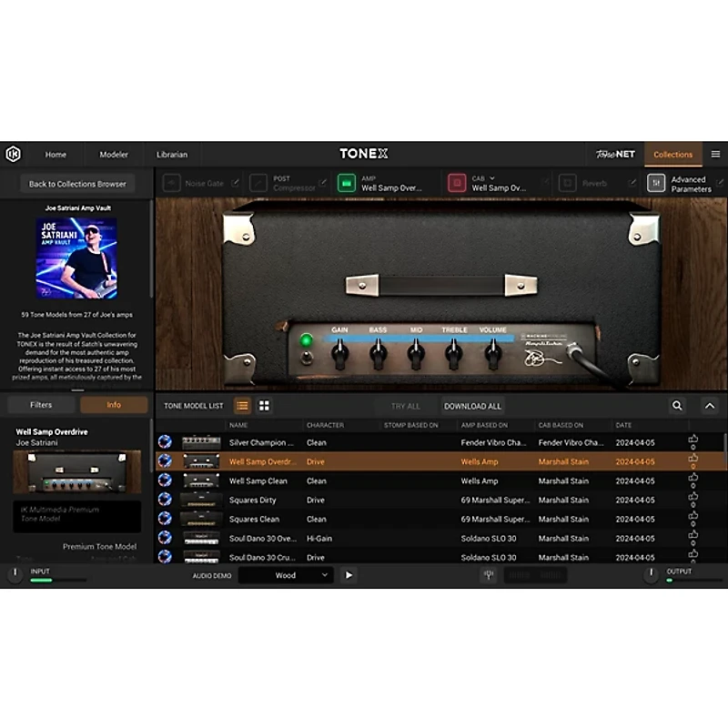
Task: Like the Silver Champion tone model
Action: pos(693,440)
